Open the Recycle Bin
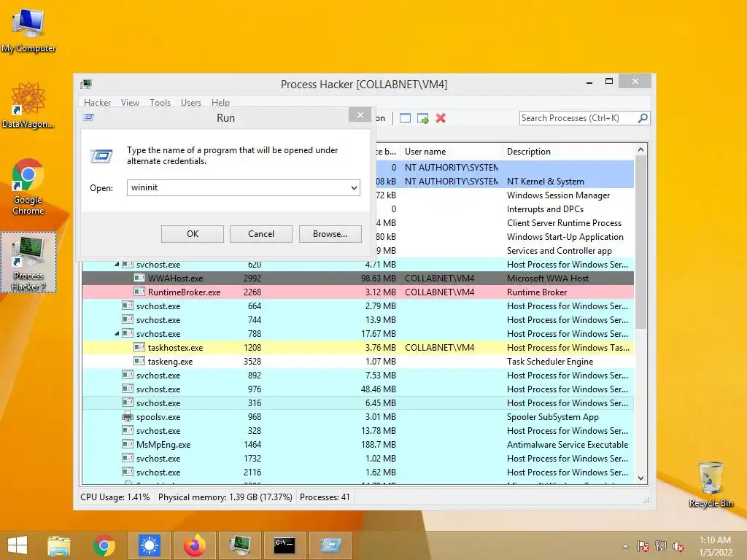 point(711,484)
